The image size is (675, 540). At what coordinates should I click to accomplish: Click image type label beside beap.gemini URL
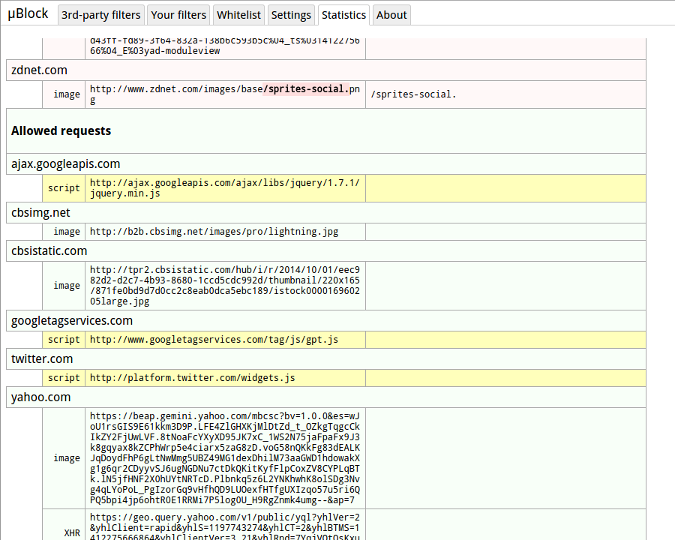(x=67, y=458)
